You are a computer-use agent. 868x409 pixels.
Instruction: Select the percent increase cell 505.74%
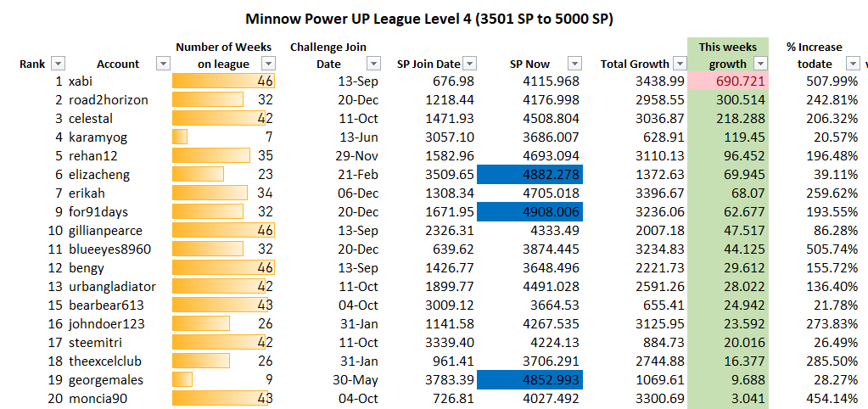click(831, 249)
